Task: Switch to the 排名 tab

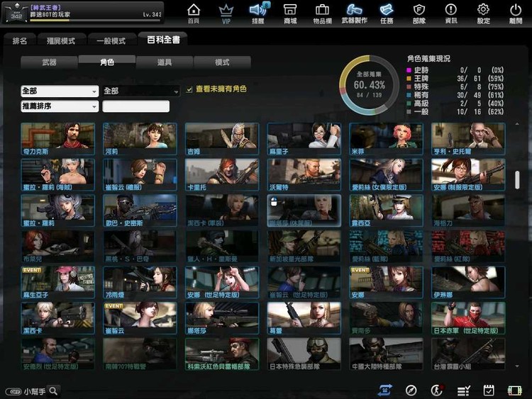Action: pyautogui.click(x=20, y=40)
